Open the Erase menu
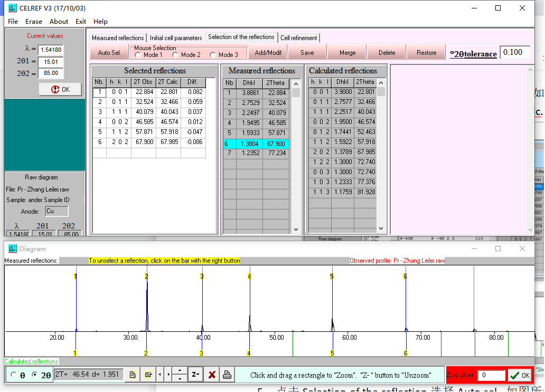The image size is (545, 392). (x=34, y=22)
